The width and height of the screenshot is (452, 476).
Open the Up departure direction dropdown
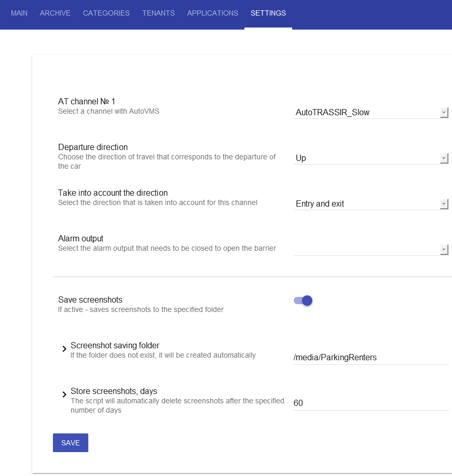pyautogui.click(x=371, y=158)
